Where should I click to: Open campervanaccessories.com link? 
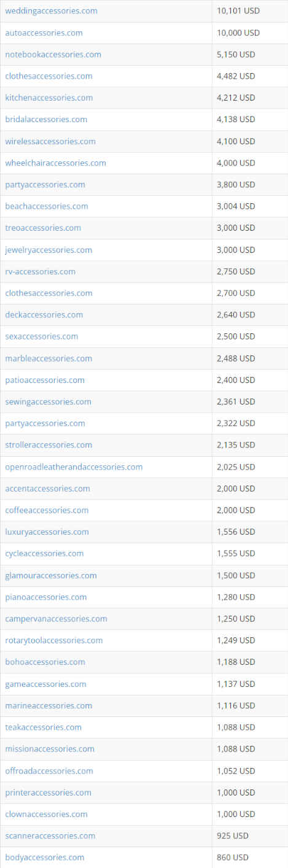[56, 619]
